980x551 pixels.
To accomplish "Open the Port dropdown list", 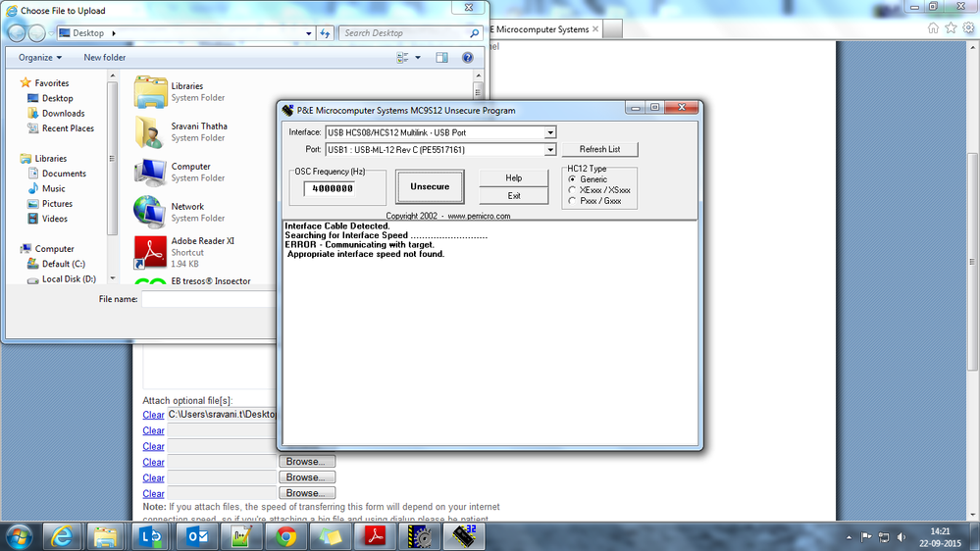I will pyautogui.click(x=550, y=150).
